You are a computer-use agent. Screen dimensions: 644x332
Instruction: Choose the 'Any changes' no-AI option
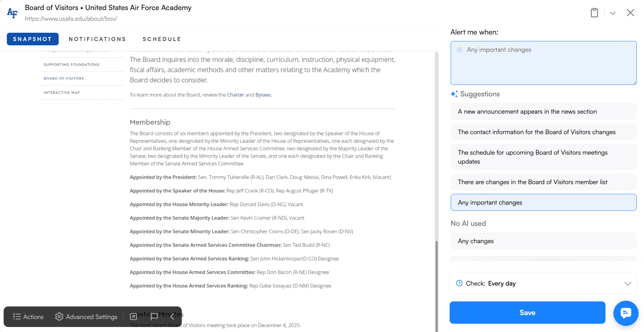tap(543, 241)
